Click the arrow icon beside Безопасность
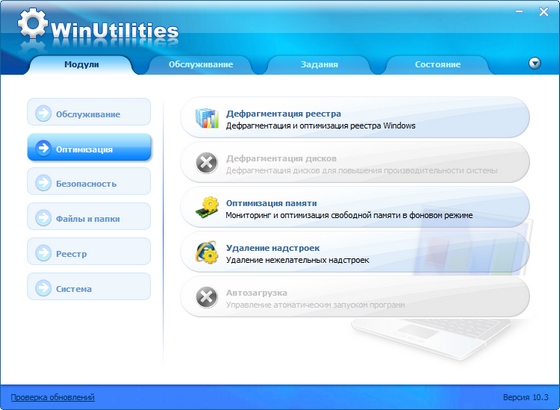Image resolution: width=560 pixels, height=410 pixels. click(44, 182)
